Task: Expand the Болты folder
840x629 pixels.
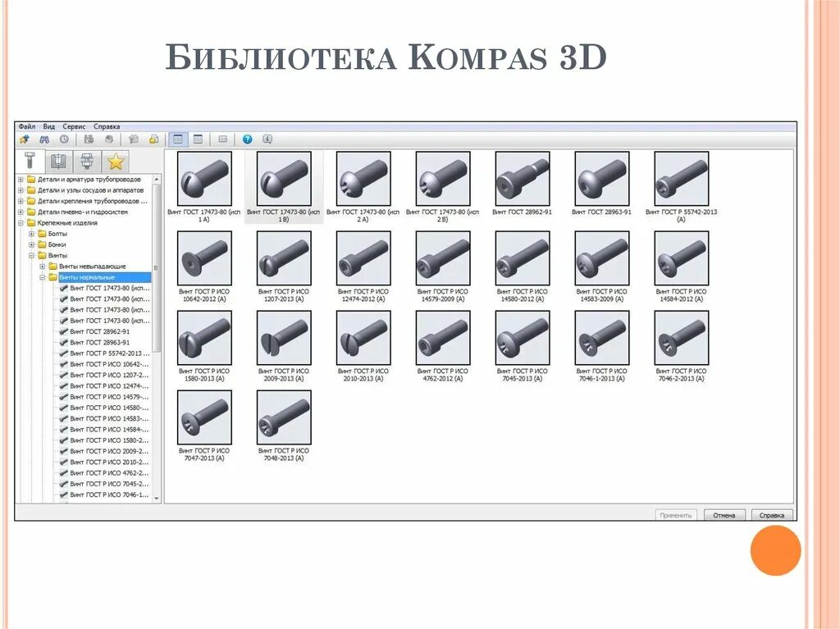Action: pos(32,235)
